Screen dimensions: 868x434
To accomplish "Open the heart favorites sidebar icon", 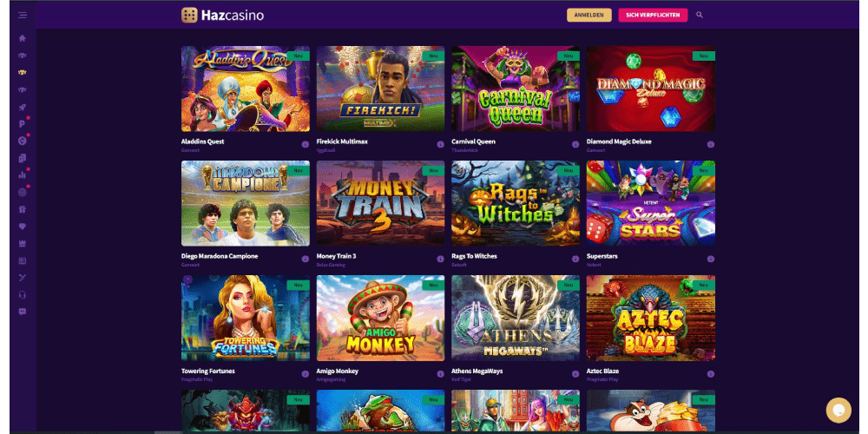I will tap(23, 227).
